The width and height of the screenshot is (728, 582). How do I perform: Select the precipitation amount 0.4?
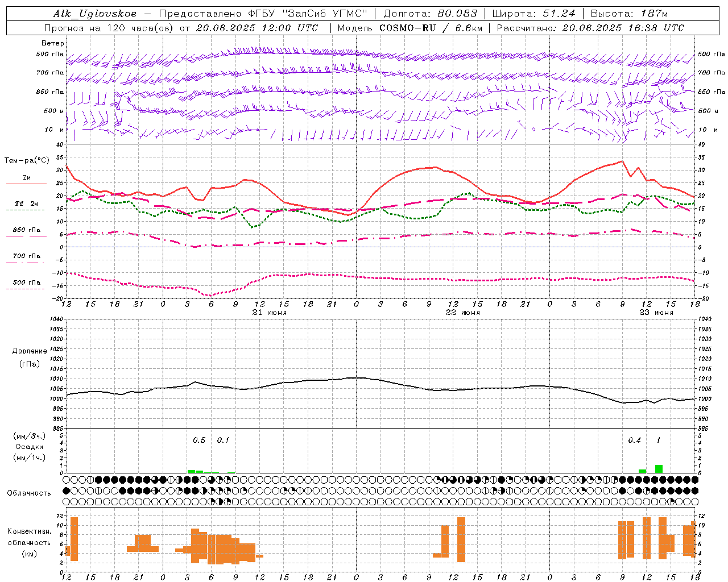(634, 440)
